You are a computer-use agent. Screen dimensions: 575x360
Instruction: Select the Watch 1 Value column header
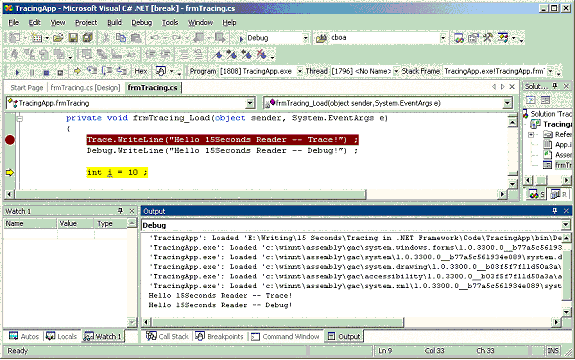[x=76, y=223]
